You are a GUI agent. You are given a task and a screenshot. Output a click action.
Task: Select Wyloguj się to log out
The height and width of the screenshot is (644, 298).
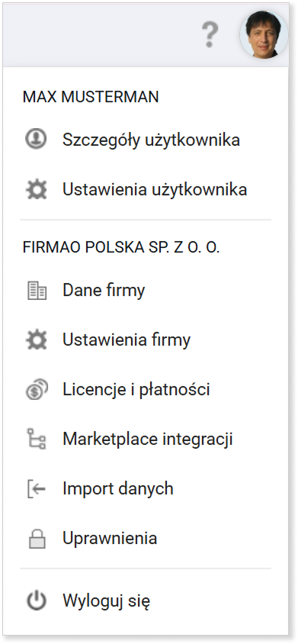[106, 601]
